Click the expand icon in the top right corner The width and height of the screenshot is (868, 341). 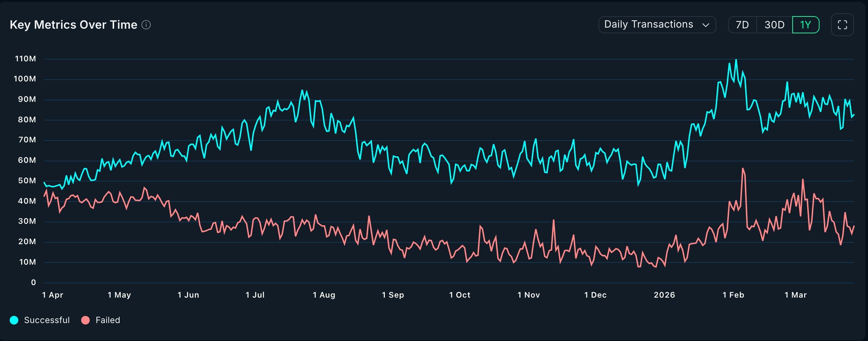(843, 24)
